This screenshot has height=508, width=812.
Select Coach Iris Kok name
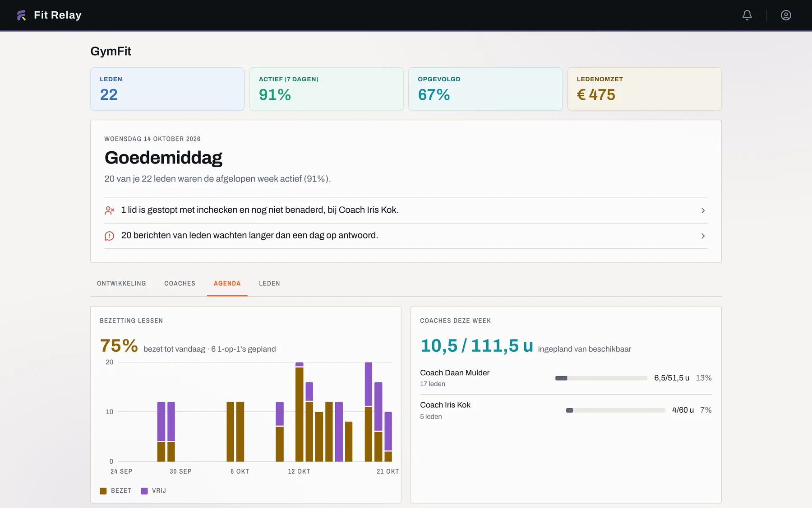coord(445,405)
